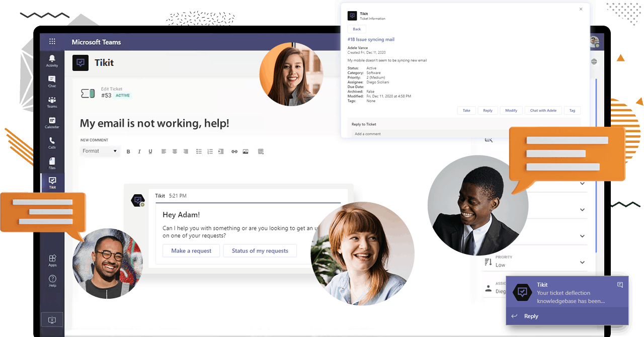Click the Status of my requests button
The image size is (644, 337).
260,251
